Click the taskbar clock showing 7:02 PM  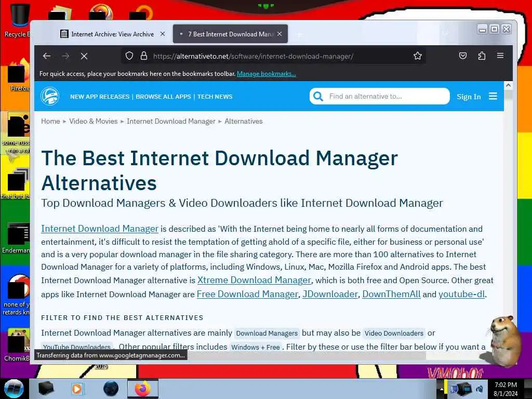[506, 389]
